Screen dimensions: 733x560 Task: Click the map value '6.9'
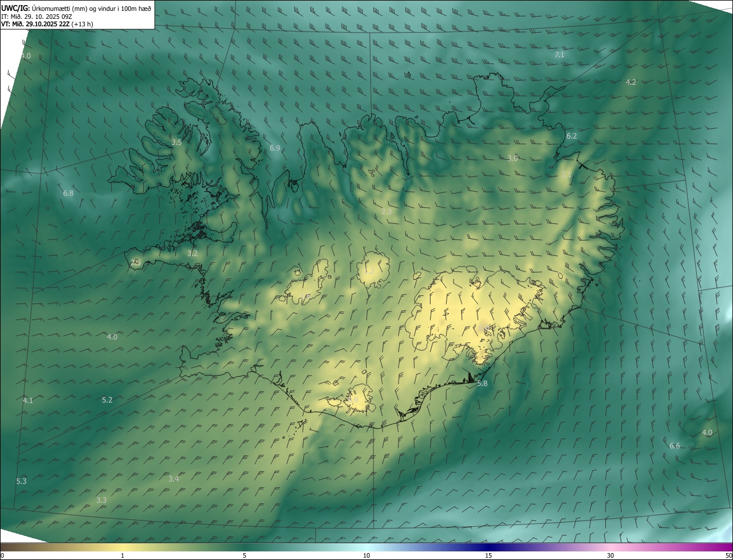click(x=275, y=148)
